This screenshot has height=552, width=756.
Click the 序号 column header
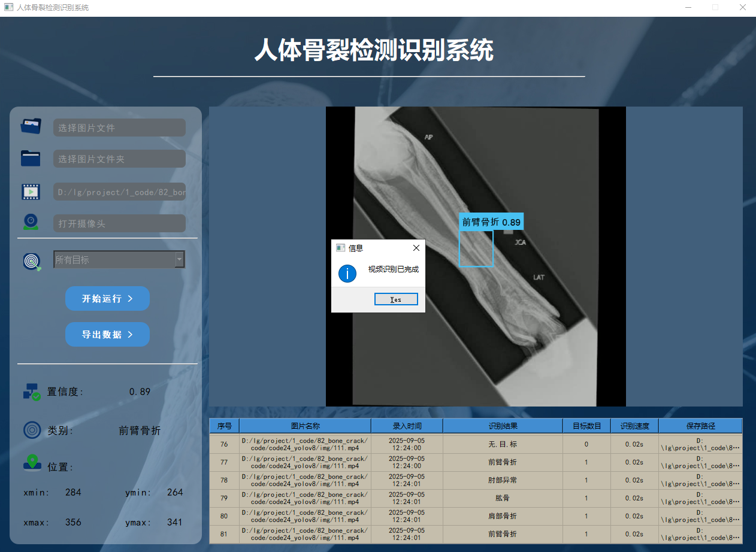coord(225,426)
